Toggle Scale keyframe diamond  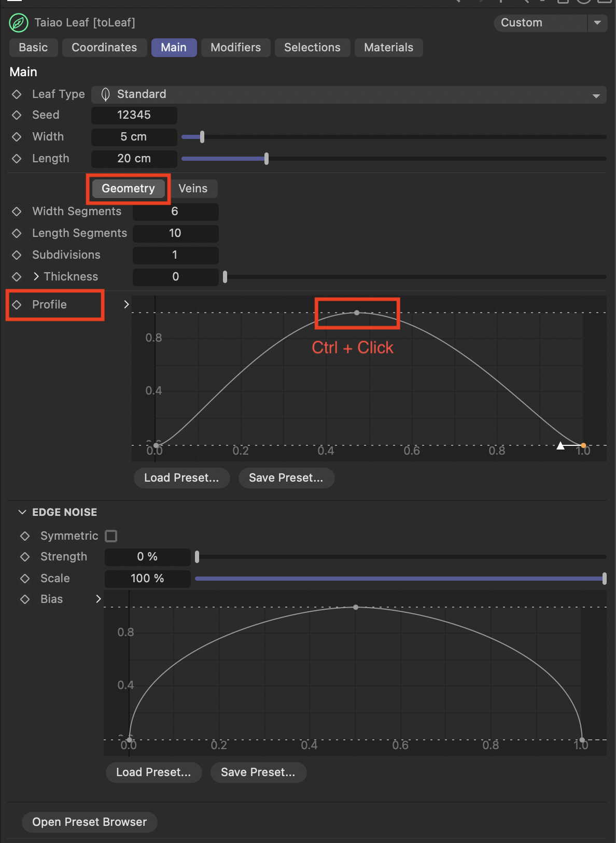[25, 578]
